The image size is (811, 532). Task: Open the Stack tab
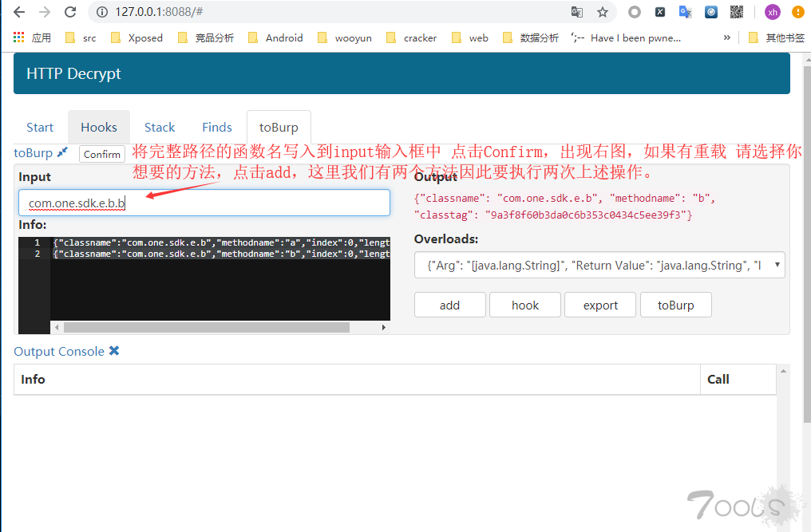click(x=160, y=127)
